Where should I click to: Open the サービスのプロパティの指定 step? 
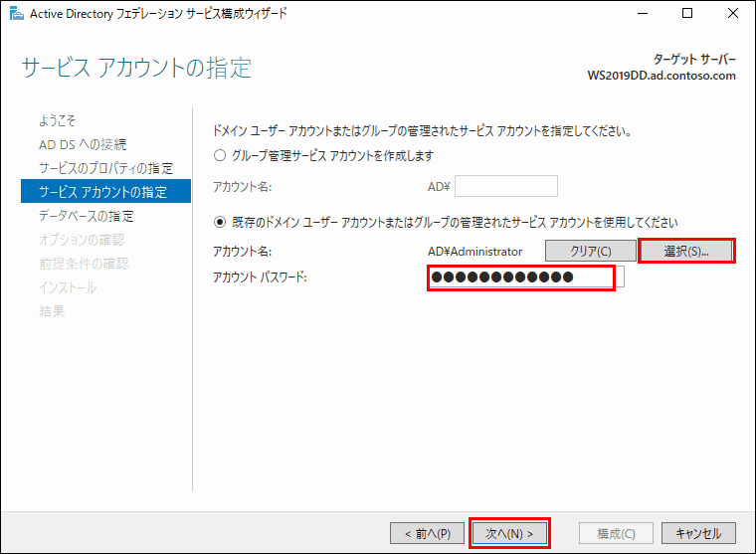(x=105, y=168)
